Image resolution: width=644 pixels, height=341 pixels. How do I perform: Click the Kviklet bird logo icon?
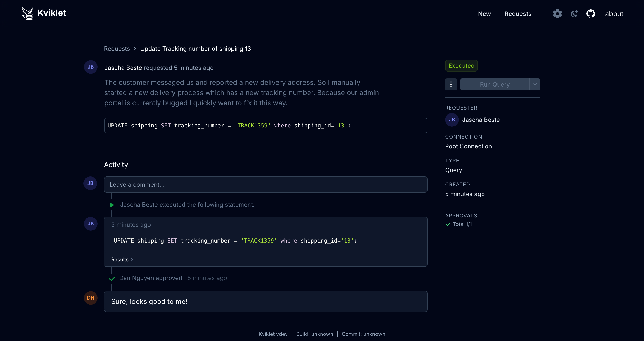(x=27, y=13)
